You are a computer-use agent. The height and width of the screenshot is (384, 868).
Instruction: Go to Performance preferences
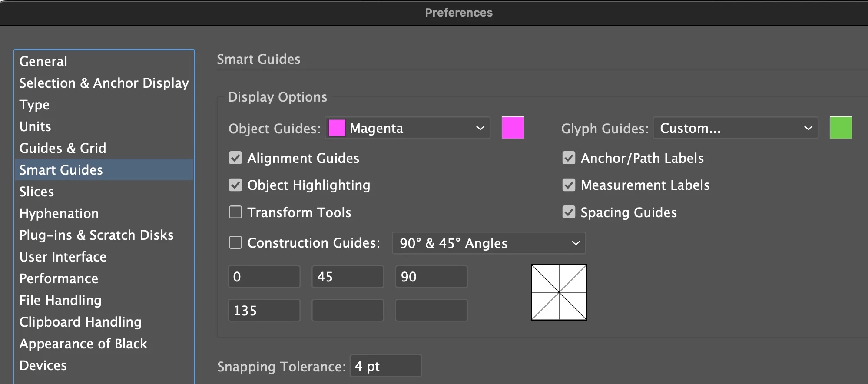click(59, 278)
